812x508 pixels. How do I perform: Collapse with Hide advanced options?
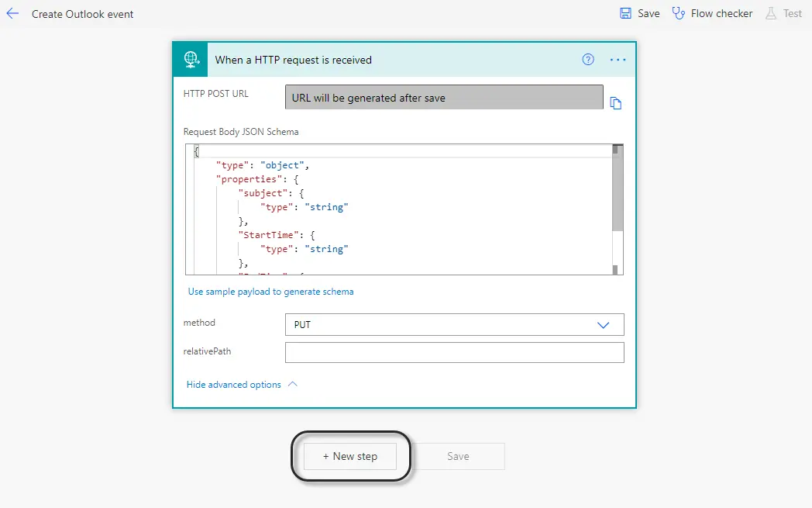233,385
